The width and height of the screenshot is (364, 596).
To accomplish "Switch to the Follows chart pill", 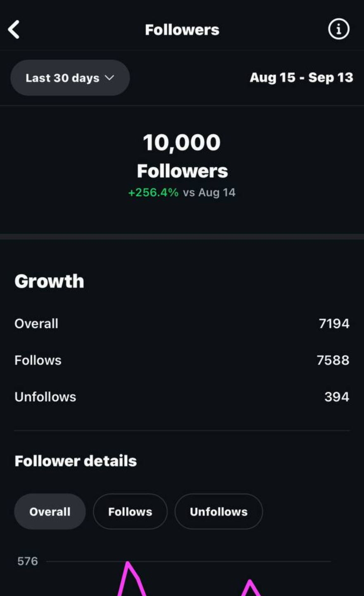I will point(130,511).
